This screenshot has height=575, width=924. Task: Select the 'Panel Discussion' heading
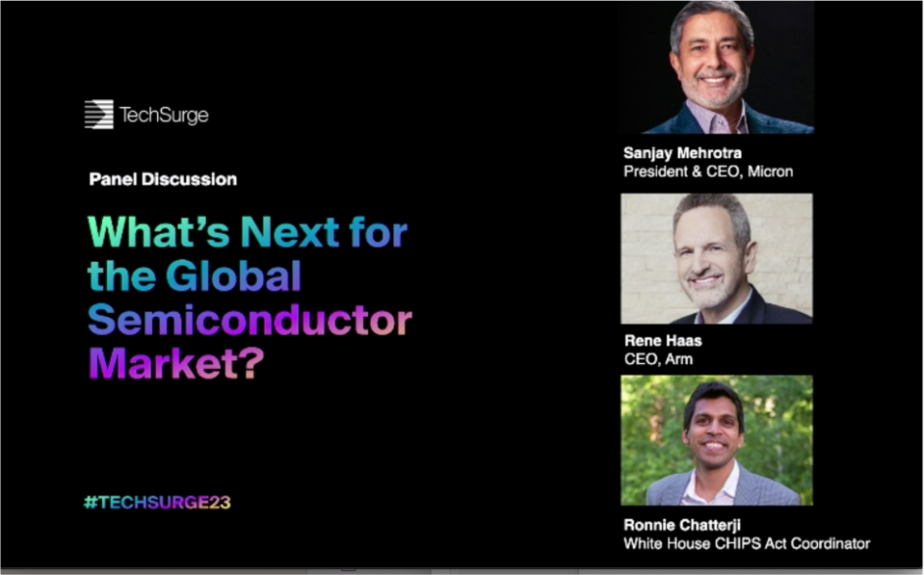[x=163, y=179]
